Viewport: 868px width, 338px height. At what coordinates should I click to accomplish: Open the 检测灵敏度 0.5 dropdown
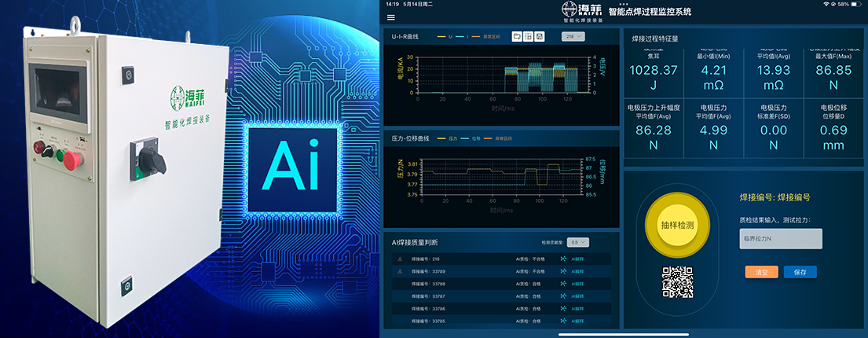click(578, 243)
